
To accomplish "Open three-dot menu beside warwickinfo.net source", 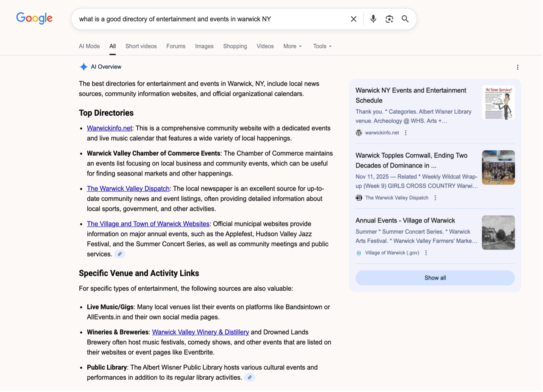I will point(405,133).
